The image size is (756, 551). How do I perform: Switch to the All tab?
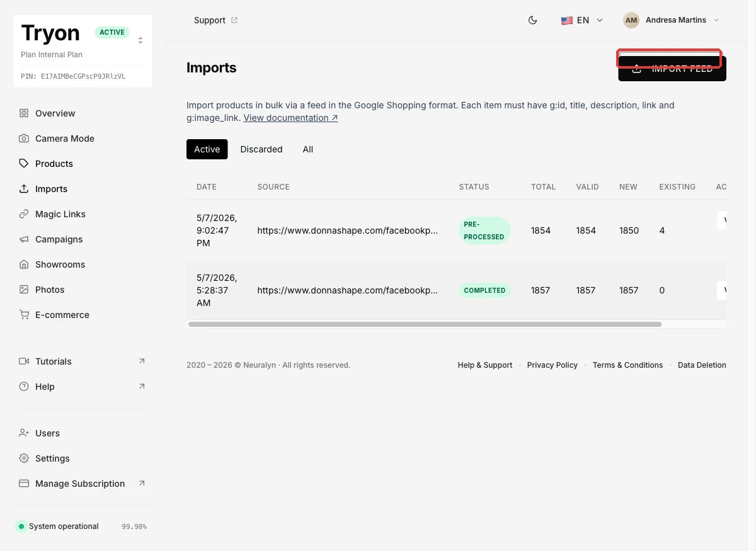click(x=308, y=149)
